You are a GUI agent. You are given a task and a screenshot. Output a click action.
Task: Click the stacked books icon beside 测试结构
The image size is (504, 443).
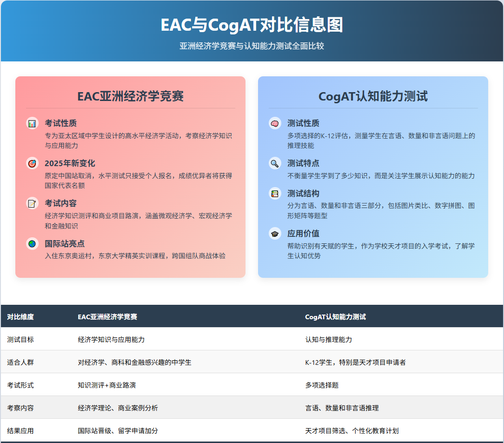point(275,194)
